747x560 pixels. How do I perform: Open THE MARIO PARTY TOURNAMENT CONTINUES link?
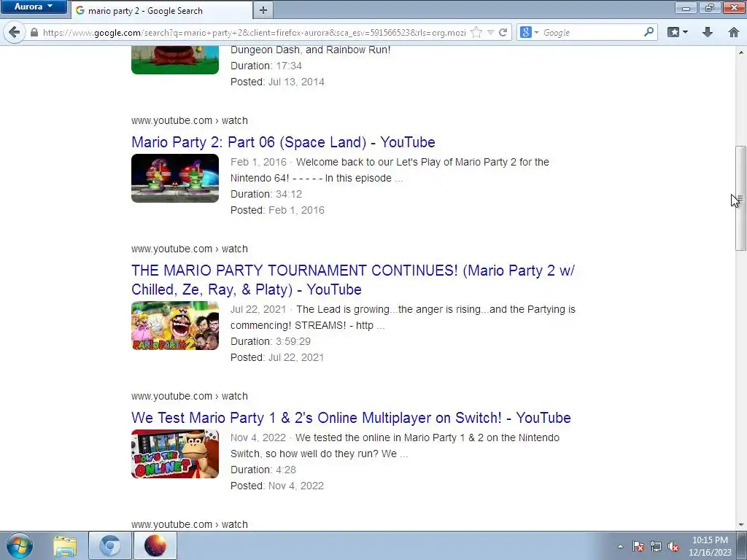pyautogui.click(x=353, y=280)
